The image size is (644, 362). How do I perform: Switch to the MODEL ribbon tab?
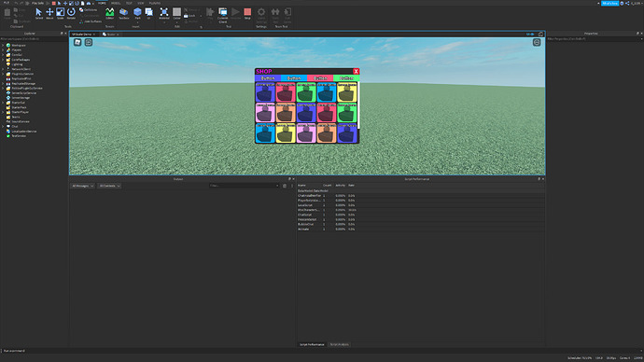[x=116, y=3]
